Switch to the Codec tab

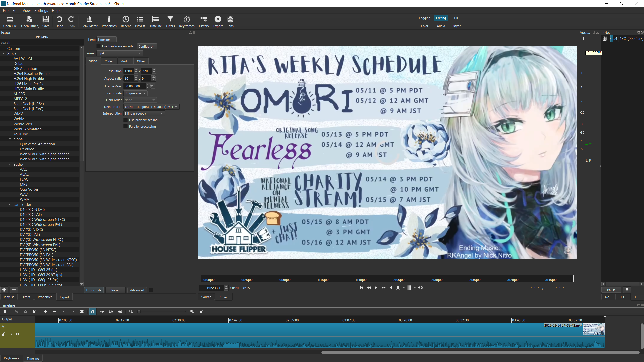(x=109, y=61)
